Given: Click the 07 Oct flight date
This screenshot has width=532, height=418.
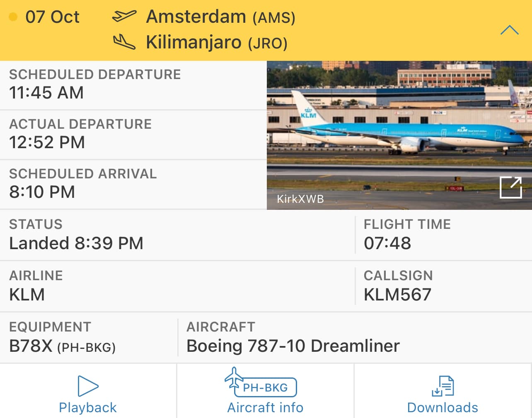Looking at the screenshot, I should tap(52, 17).
